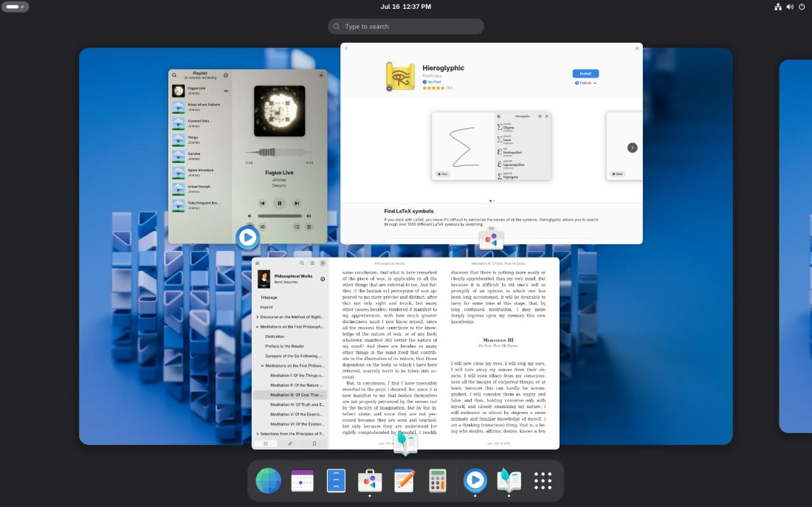Play the Tenga track in the playlist
The image size is (812, 507).
201,140
